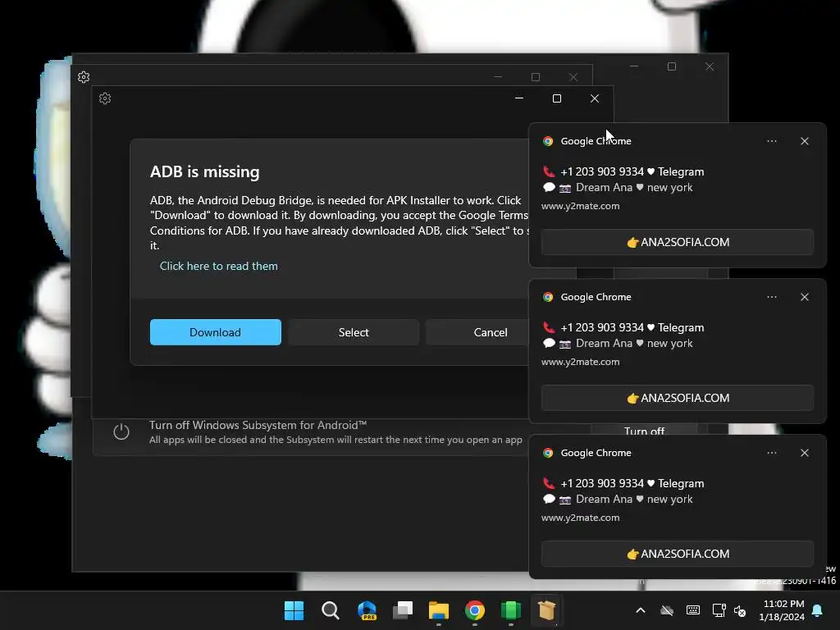Click 'Dream Ana new york' text in middle notification
Viewport: 840px width, 630px height.
[x=634, y=344]
